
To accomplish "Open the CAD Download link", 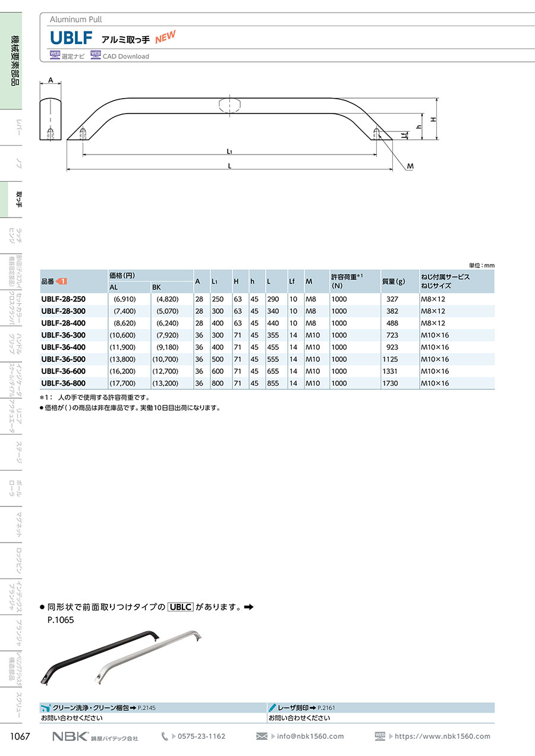I will click(x=125, y=56).
